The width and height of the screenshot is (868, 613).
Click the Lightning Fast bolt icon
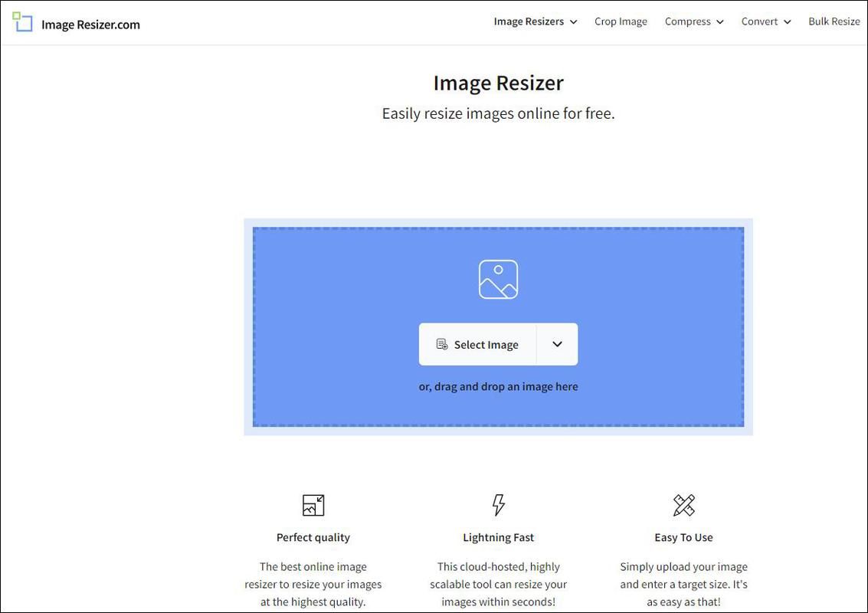498,505
